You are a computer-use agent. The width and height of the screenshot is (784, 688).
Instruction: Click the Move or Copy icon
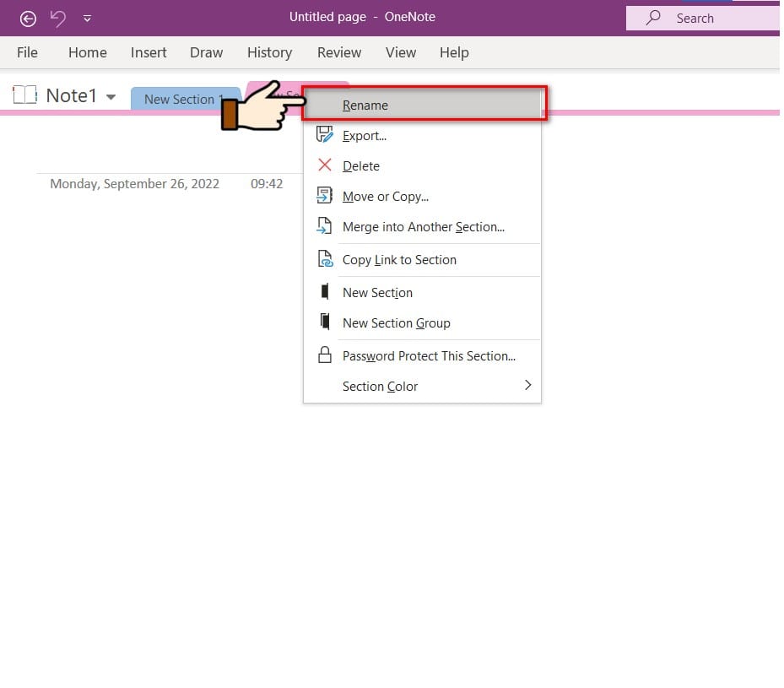click(325, 196)
